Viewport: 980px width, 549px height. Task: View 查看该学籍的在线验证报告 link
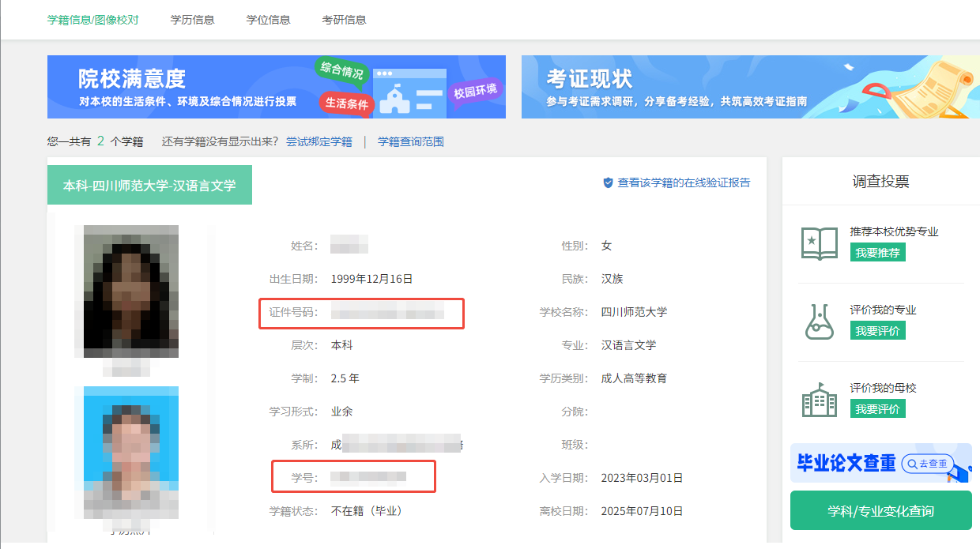click(684, 182)
